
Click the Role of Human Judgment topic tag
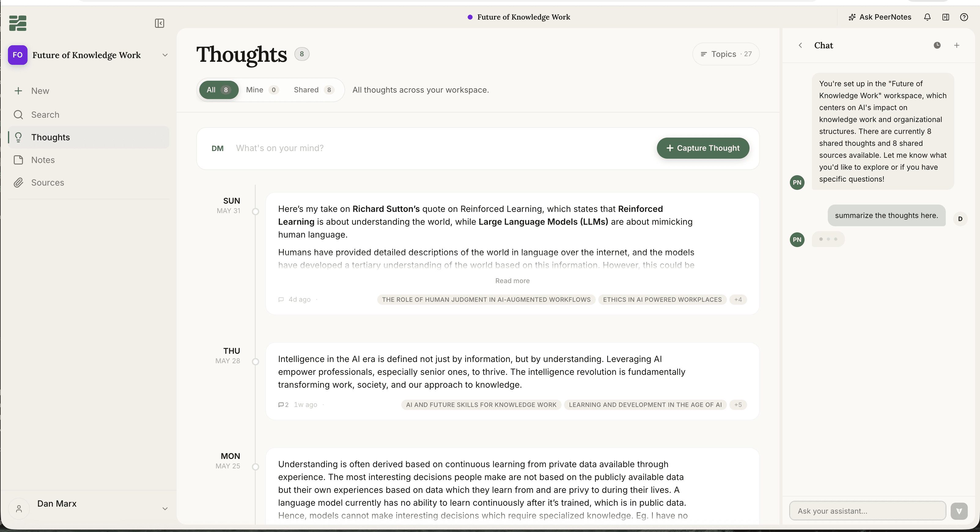(x=486, y=300)
